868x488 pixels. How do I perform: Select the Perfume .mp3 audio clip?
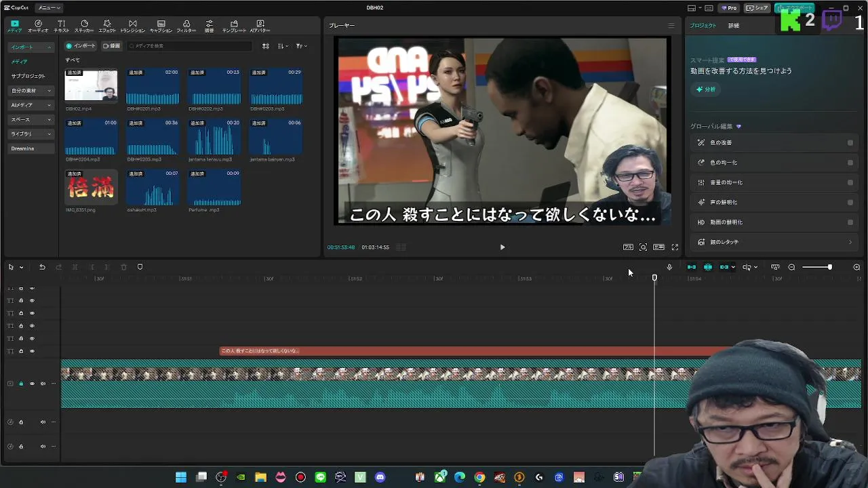(214, 186)
